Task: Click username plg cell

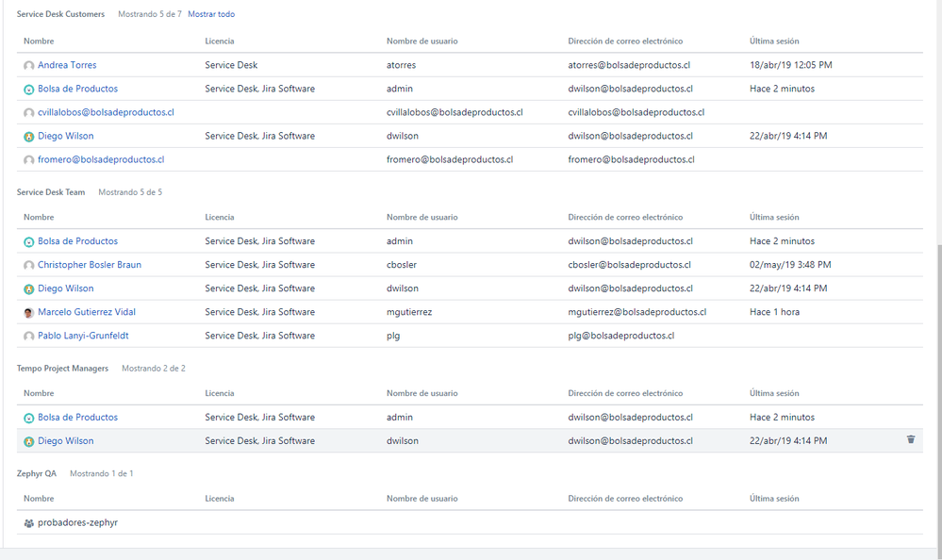Action: point(393,336)
